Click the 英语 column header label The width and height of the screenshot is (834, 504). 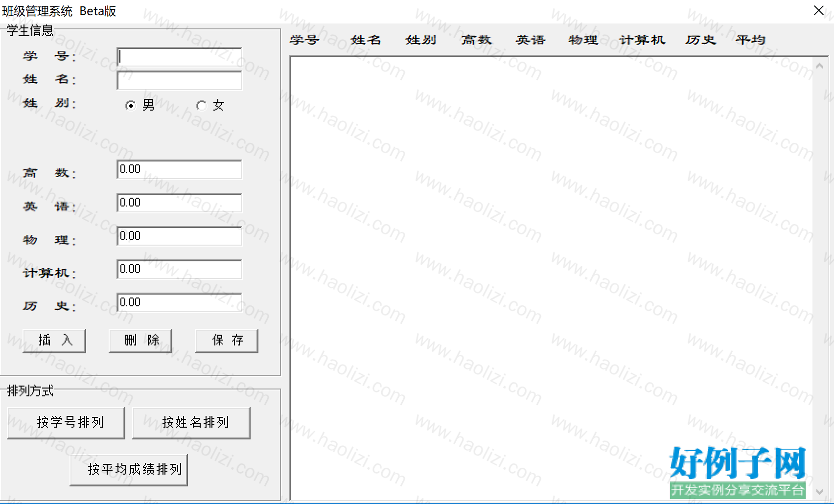[531, 40]
